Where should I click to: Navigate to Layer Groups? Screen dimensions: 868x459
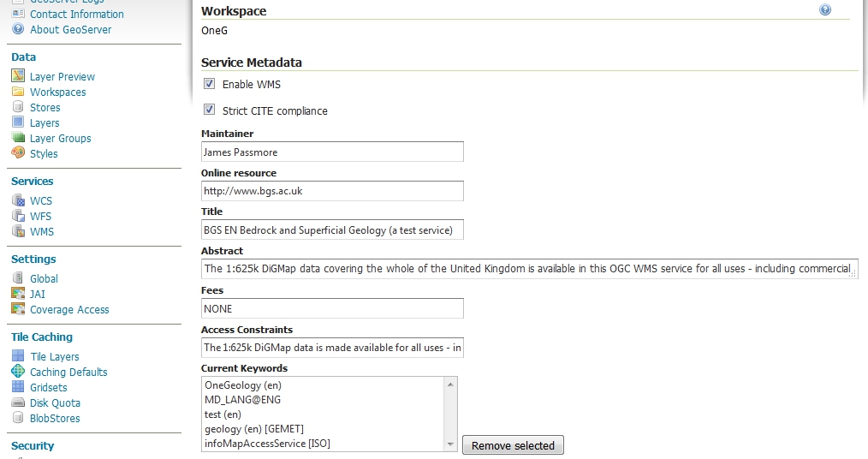pyautogui.click(x=60, y=139)
